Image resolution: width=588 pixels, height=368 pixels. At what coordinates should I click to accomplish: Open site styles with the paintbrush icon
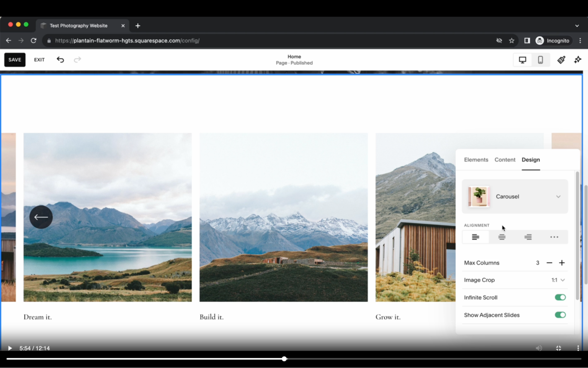(x=560, y=60)
